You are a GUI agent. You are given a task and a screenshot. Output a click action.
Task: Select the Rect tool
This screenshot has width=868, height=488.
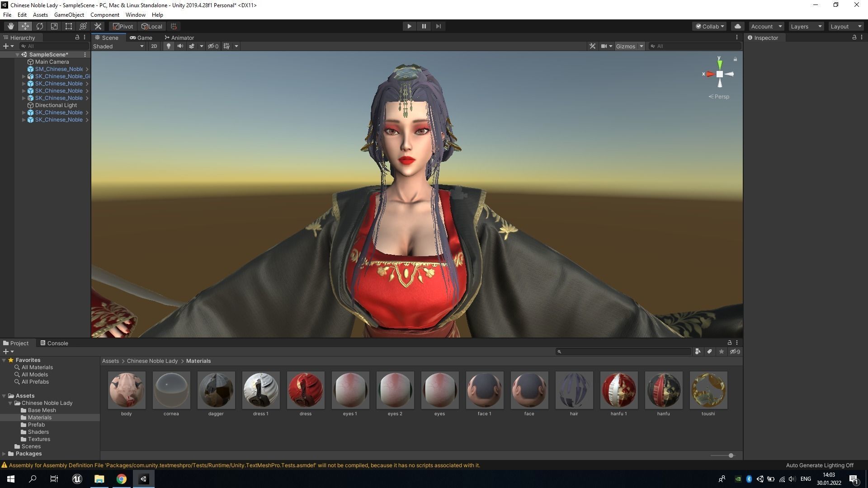click(68, 26)
